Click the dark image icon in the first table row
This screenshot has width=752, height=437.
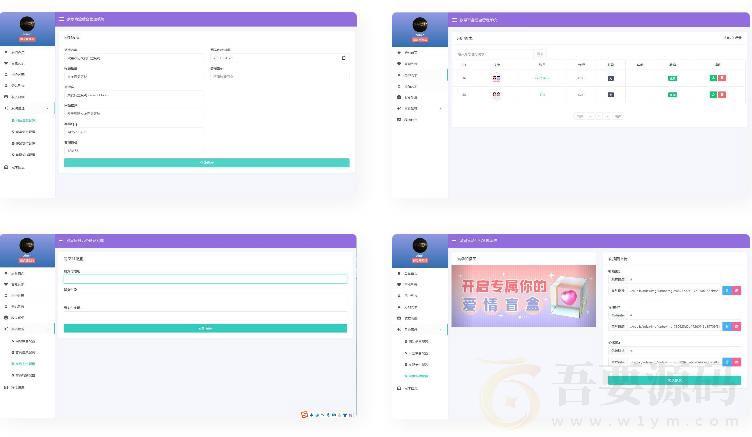pyautogui.click(x=611, y=78)
